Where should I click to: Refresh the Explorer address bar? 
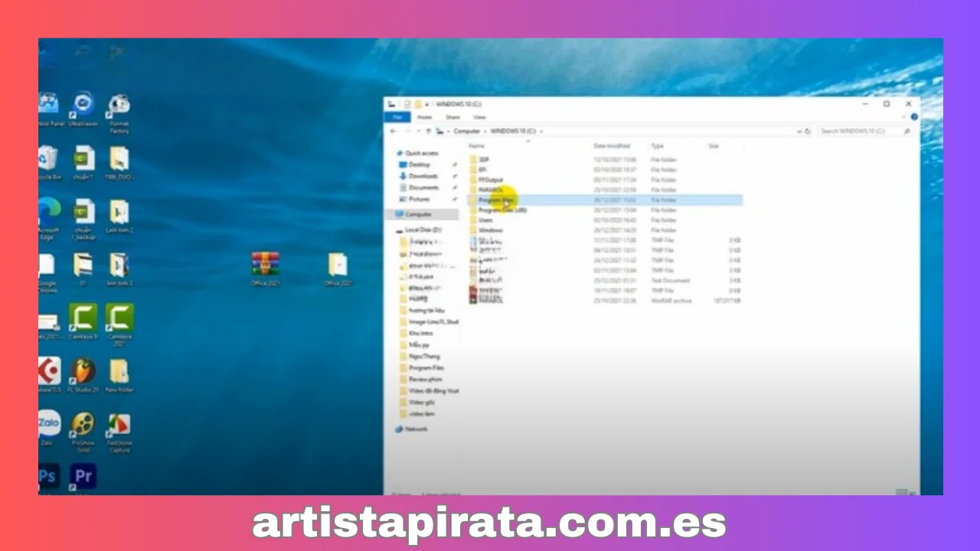tap(807, 131)
